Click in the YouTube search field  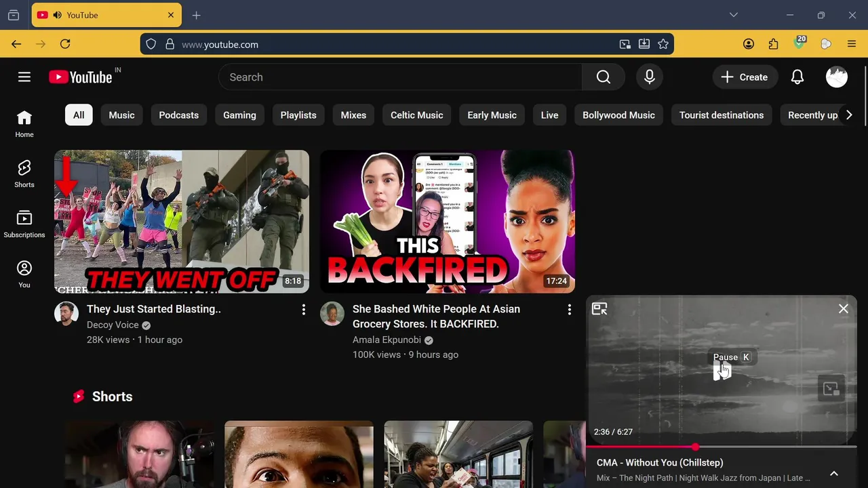click(x=400, y=77)
